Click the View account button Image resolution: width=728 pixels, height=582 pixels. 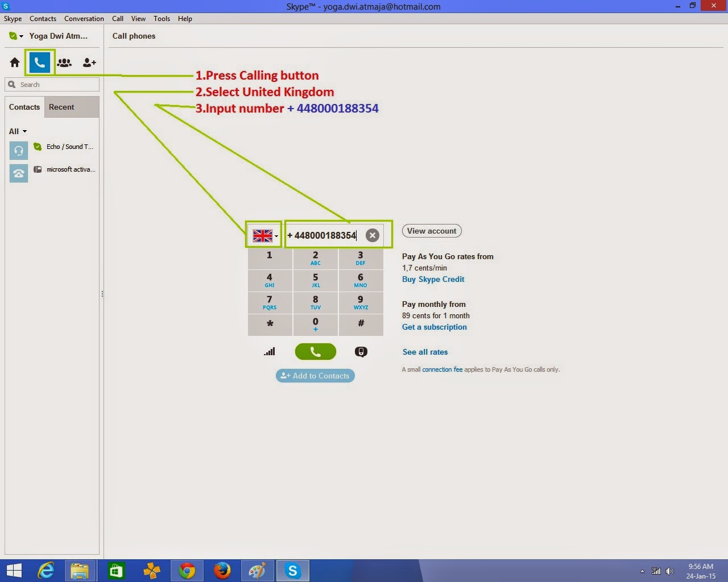432,231
